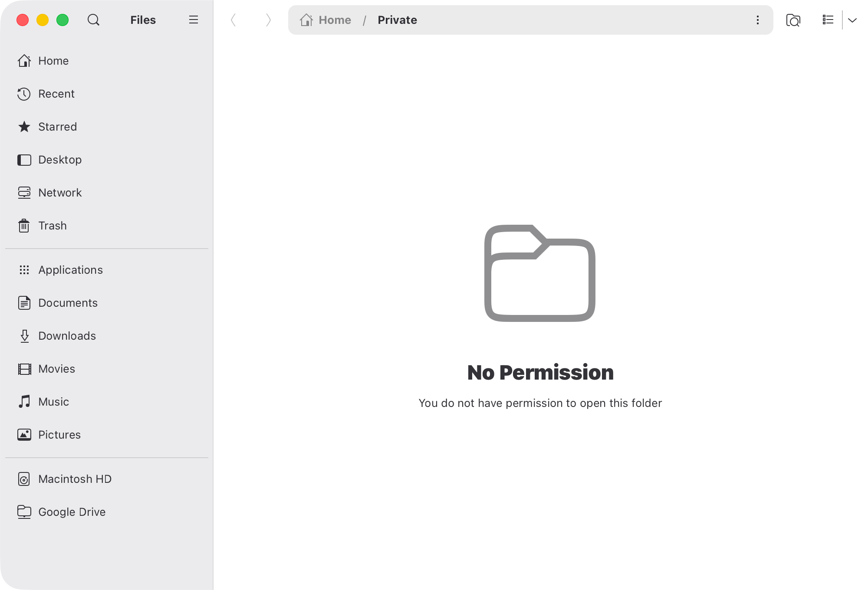Screen dimensions: 868x590
Task: Open the hamburger main menu
Action: click(194, 20)
